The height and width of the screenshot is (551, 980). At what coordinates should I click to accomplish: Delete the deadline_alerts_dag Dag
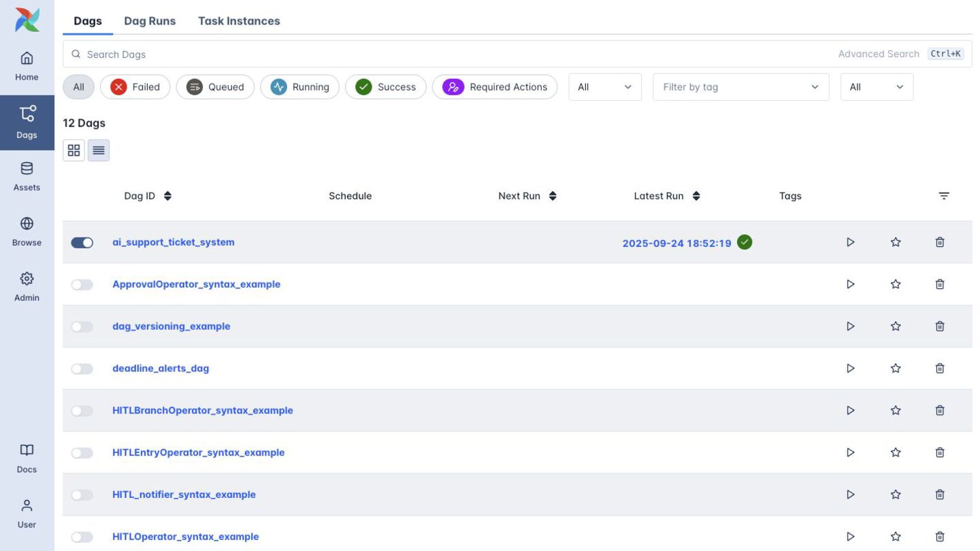(940, 369)
